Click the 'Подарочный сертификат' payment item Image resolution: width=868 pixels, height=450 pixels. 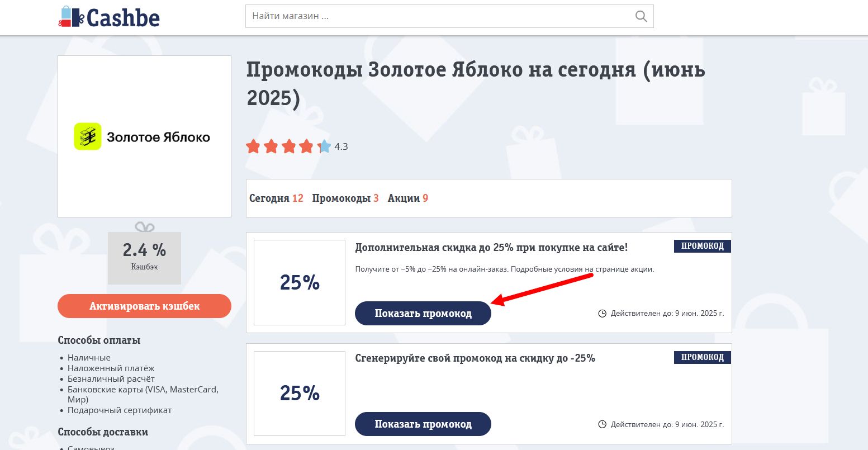point(120,410)
